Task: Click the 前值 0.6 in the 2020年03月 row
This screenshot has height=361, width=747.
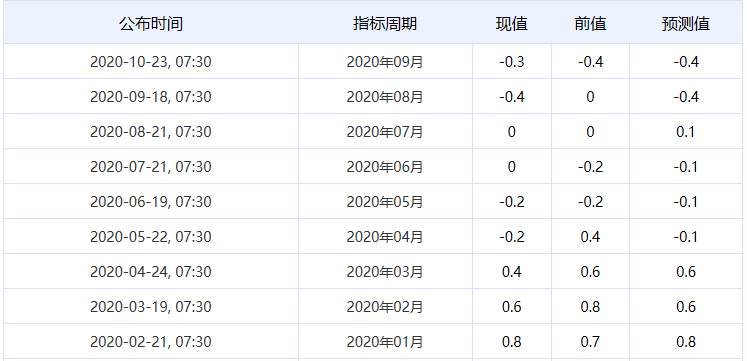Action: [590, 271]
